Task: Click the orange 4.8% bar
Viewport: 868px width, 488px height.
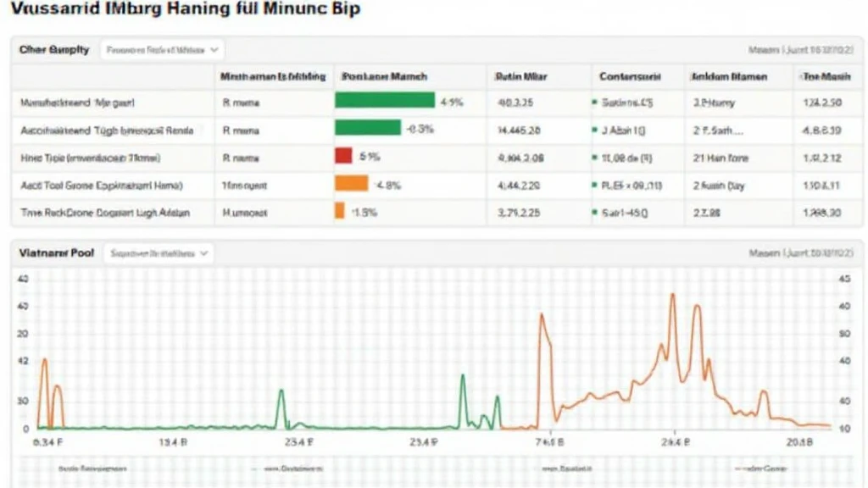Action: click(352, 183)
